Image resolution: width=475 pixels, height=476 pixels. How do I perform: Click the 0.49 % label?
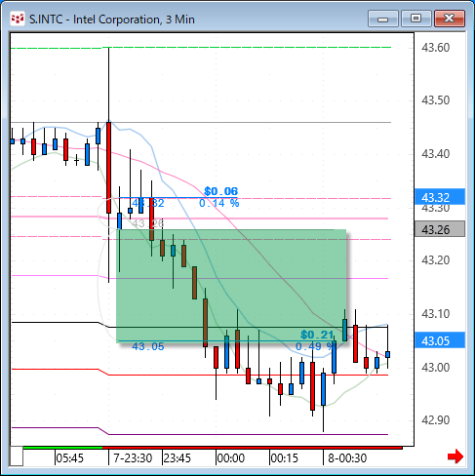pyautogui.click(x=315, y=346)
